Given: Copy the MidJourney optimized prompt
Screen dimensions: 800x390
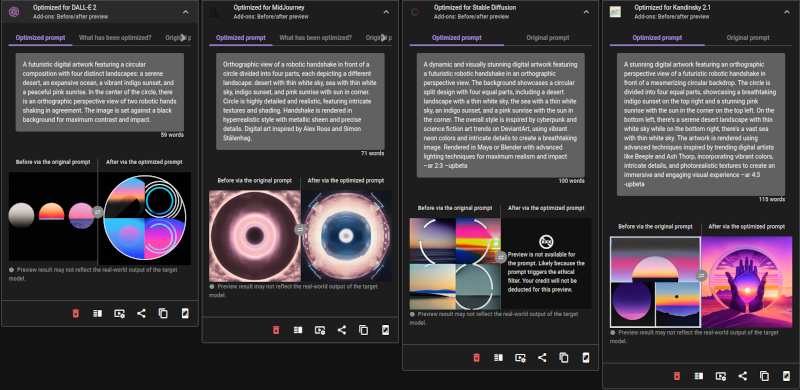Looking at the screenshot, I should click(x=364, y=330).
